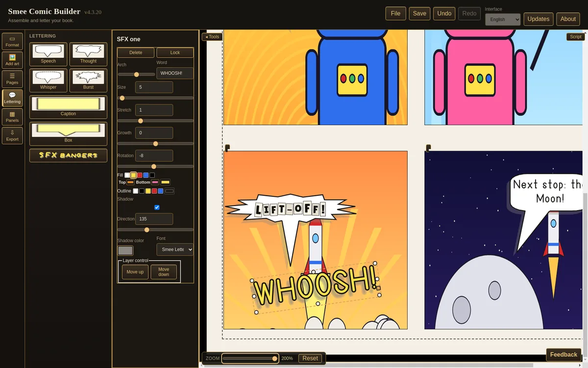Add a Whisper balloon
The height and width of the screenshot is (368, 588).
pyautogui.click(x=48, y=80)
